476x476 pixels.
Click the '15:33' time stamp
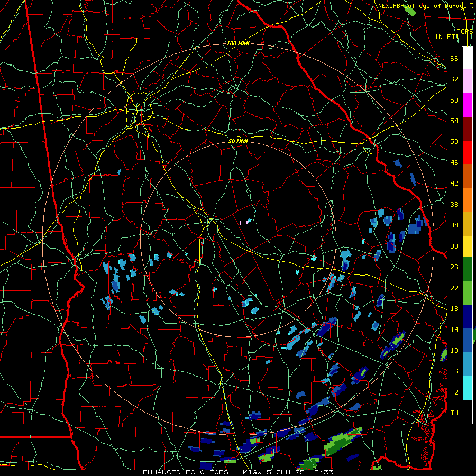pos(322,472)
